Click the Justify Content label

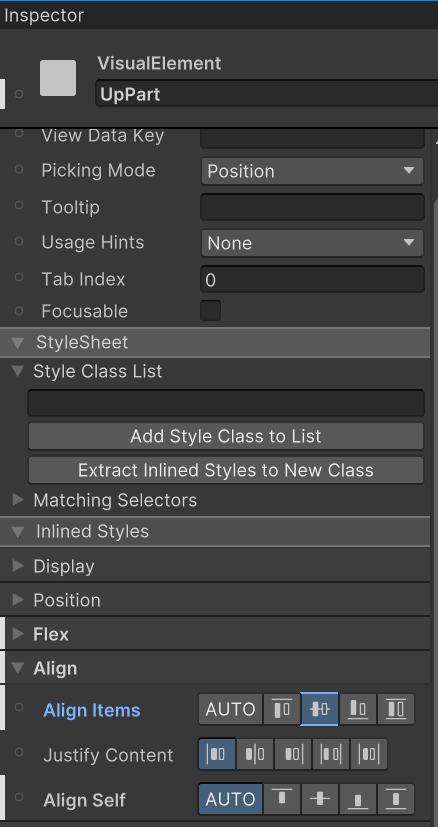pyautogui.click(x=108, y=755)
